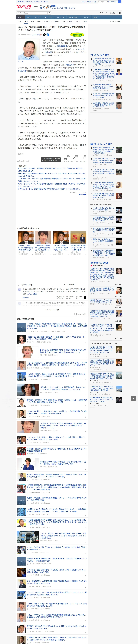138x644 pixels.
Task: Click the first commenter's avatar icon
Action: 19,290
